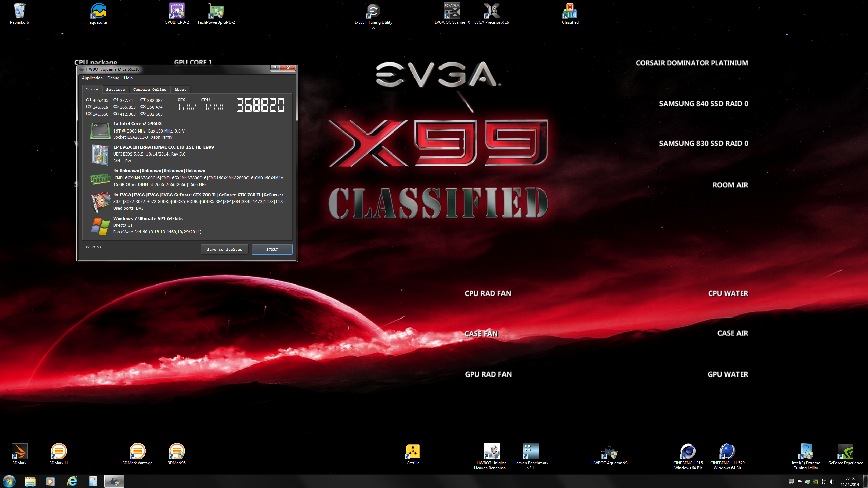Launch Intel Extreme Tuning Utility icon
The image size is (868, 488).
(x=806, y=456)
